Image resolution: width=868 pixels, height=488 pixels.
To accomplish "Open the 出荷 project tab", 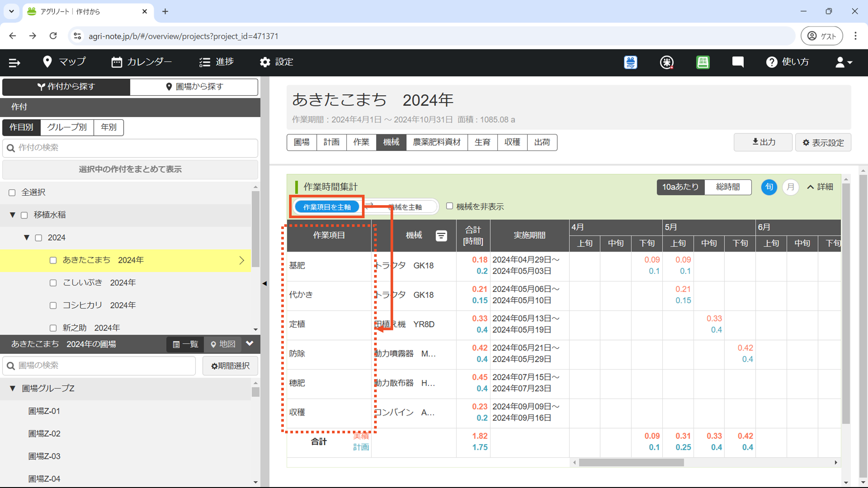I will tap(542, 142).
